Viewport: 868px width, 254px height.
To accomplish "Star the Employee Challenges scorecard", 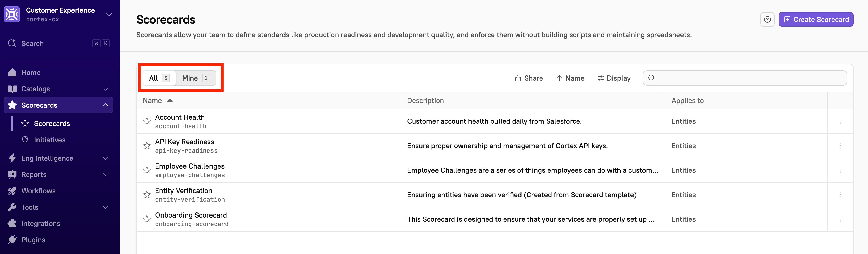I will tap(147, 170).
